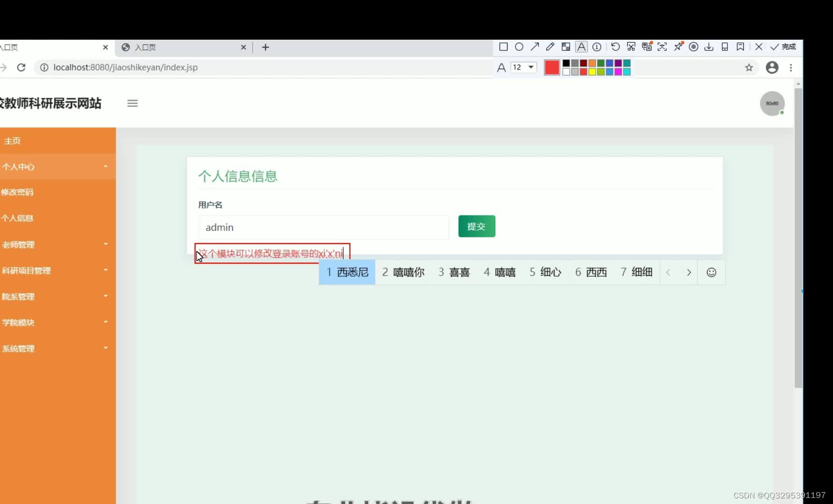Close the second 入口页 tab
Screen dimensions: 833x504
(x=243, y=47)
